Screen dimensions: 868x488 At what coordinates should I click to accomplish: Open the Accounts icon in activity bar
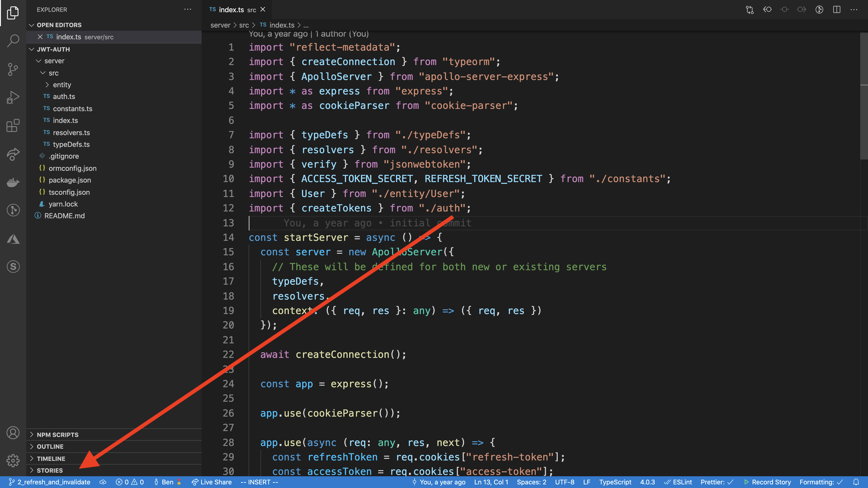click(x=13, y=433)
